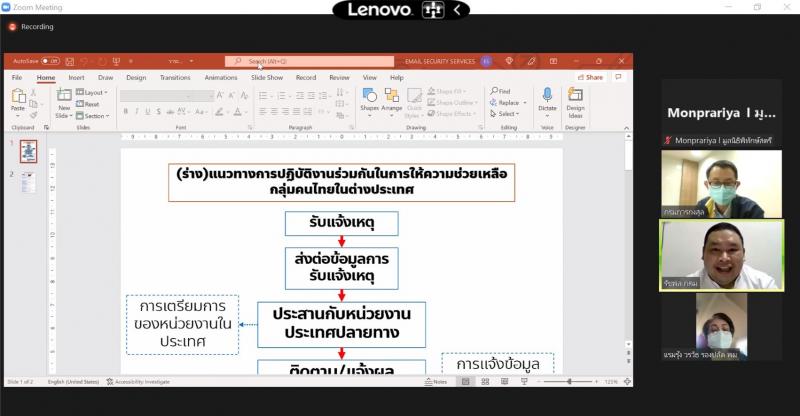800x416 pixels.
Task: Switch to the Insert ribbon tab
Action: 77,78
